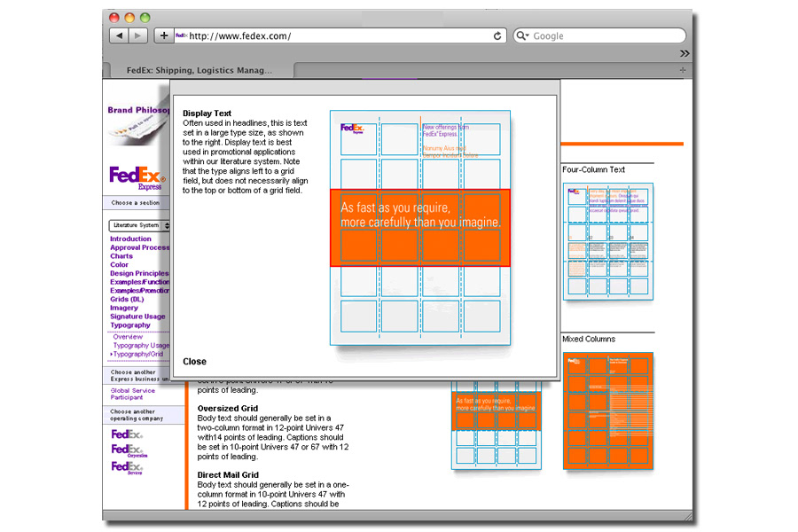Open the Google search magnifier menu
This screenshot has width=798, height=532.
pos(522,35)
